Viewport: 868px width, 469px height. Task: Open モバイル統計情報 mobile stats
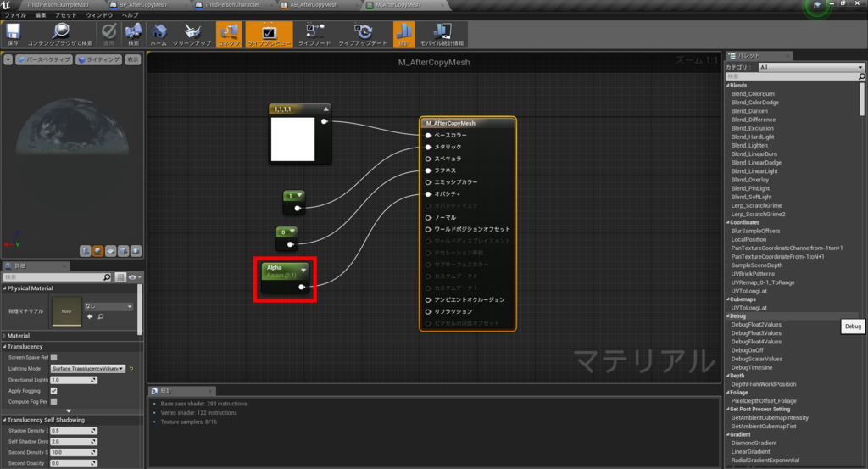[442, 34]
